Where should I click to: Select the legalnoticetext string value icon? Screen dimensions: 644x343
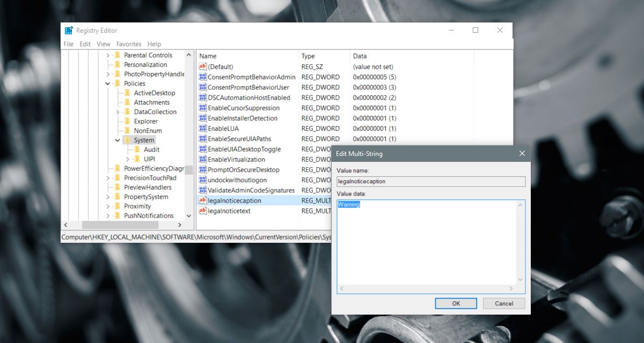(202, 211)
